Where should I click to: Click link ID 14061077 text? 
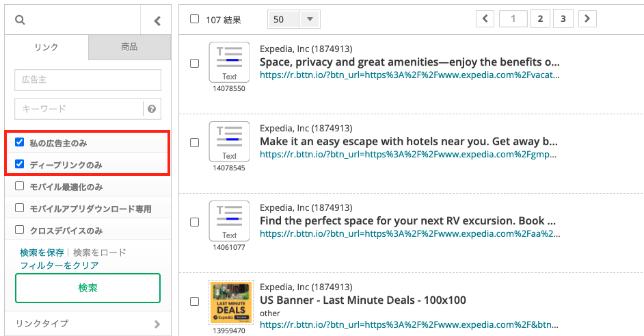pos(229,247)
